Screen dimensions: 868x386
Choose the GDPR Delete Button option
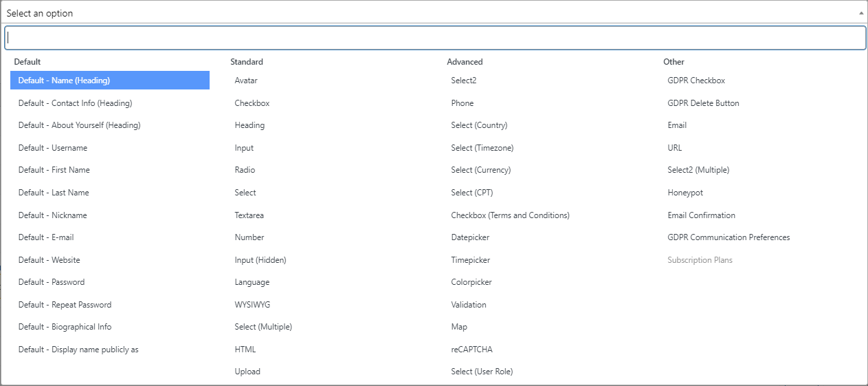tap(759, 103)
